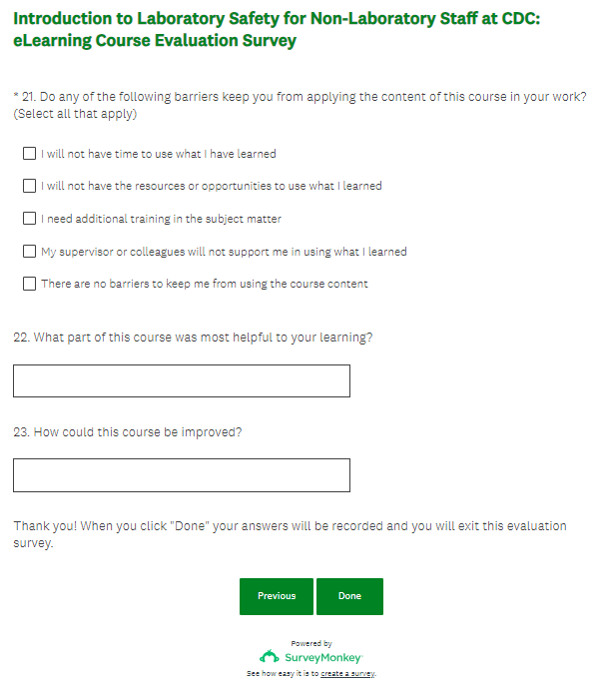Click the '(Select all that apply)' hint

[x=75, y=114]
